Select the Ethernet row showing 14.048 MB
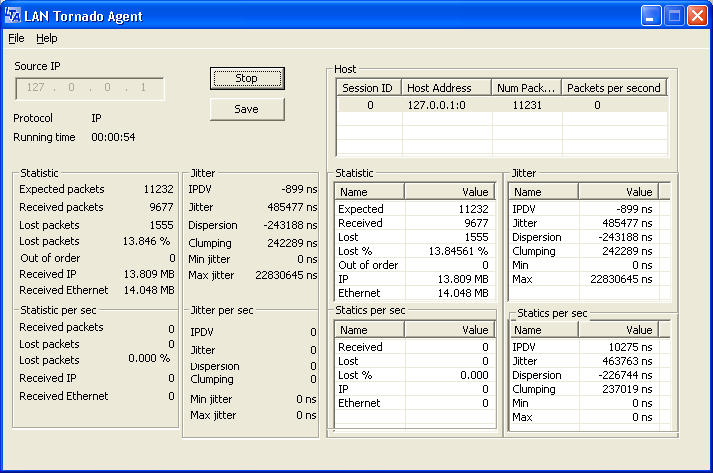 (x=414, y=293)
